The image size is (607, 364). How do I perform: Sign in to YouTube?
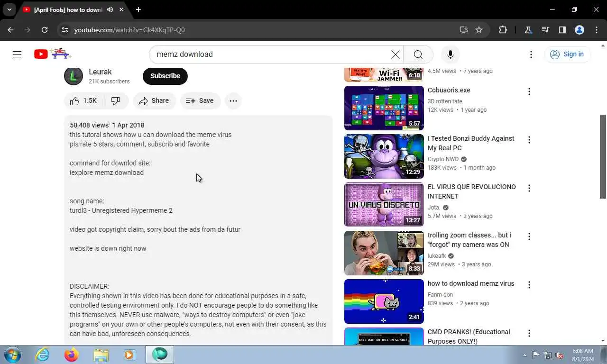(x=567, y=54)
